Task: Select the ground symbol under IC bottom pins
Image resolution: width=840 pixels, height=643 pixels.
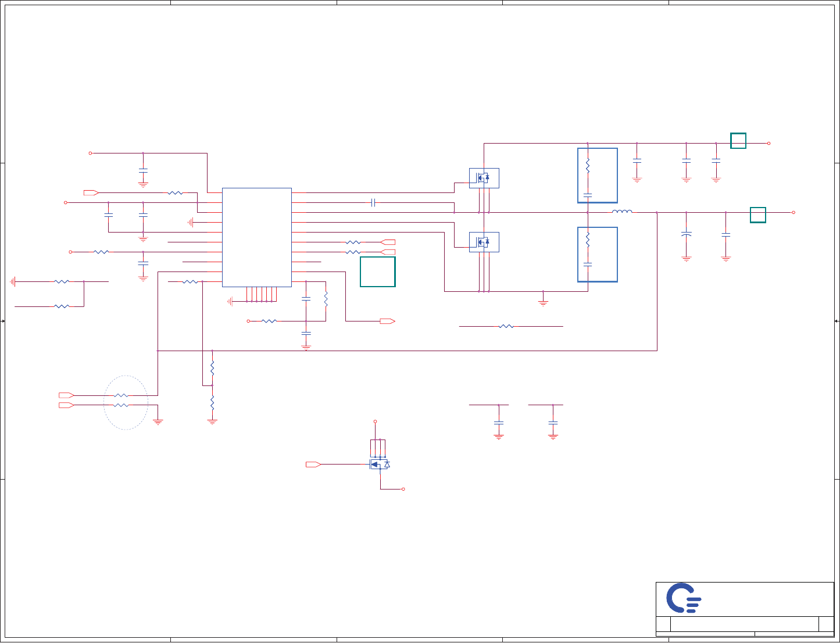Action: click(230, 301)
